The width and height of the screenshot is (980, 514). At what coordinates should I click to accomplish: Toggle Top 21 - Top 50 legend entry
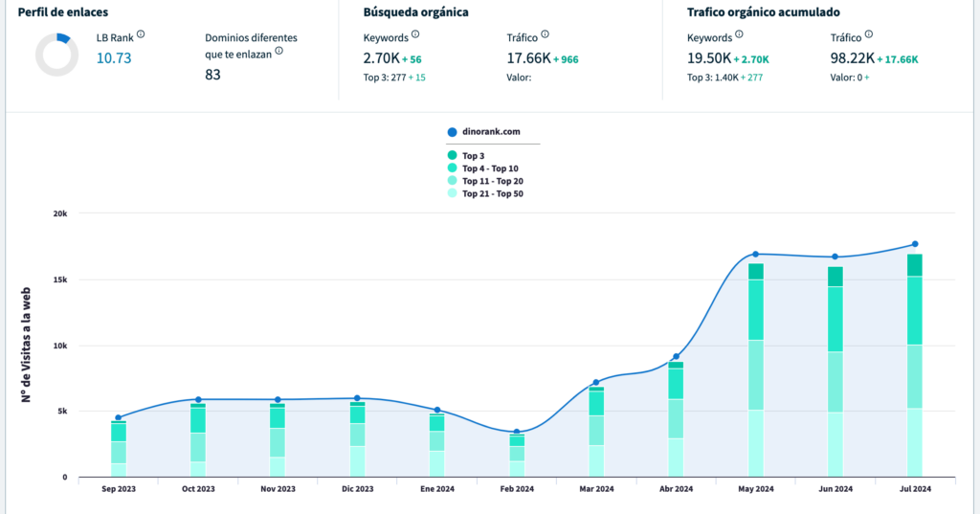click(x=485, y=194)
